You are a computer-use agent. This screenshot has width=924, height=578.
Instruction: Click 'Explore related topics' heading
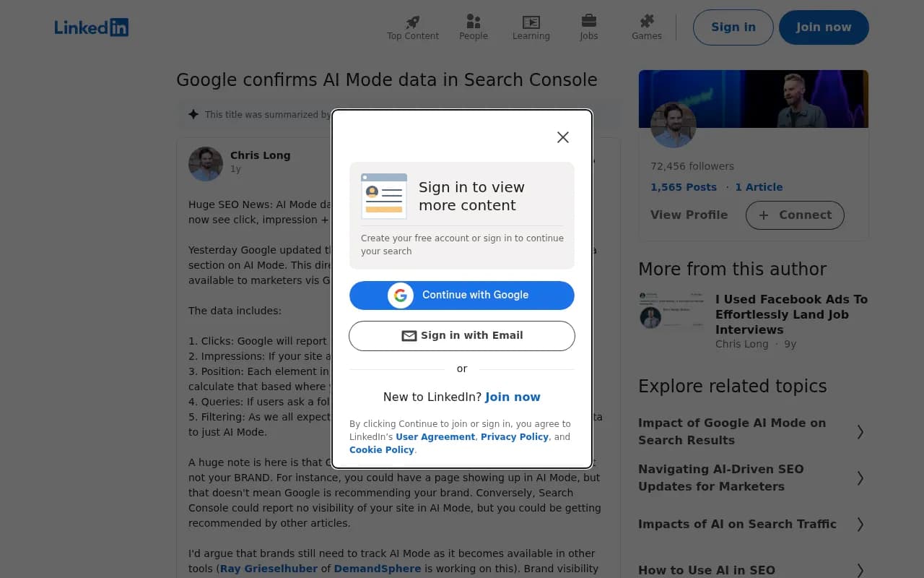point(733,387)
